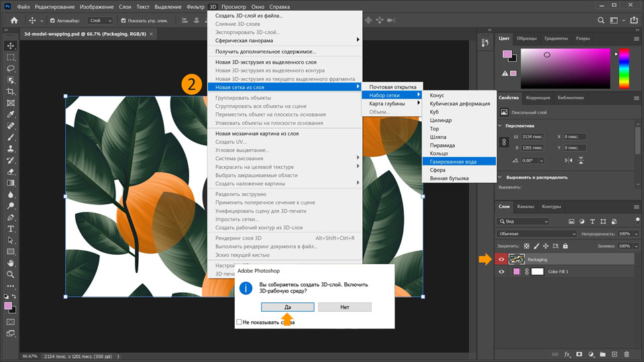This screenshot has height=362, width=644.
Task: Hide the Packaging layer via eye icon
Action: pyautogui.click(x=501, y=259)
